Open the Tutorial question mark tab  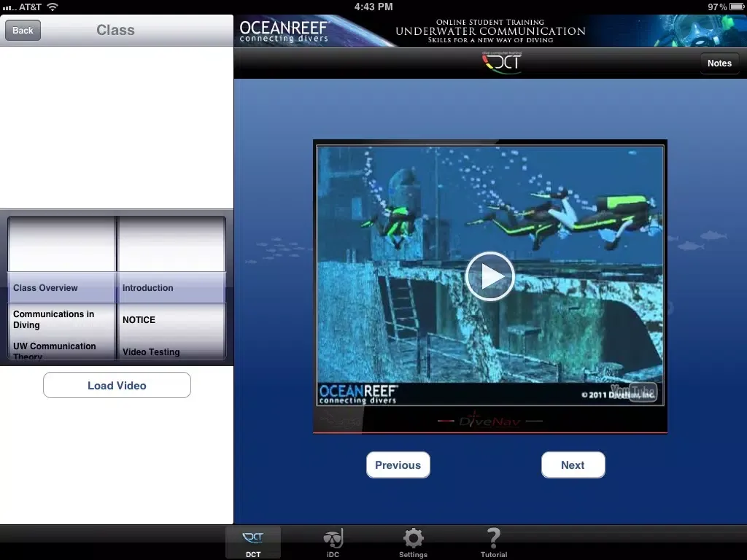coord(494,543)
